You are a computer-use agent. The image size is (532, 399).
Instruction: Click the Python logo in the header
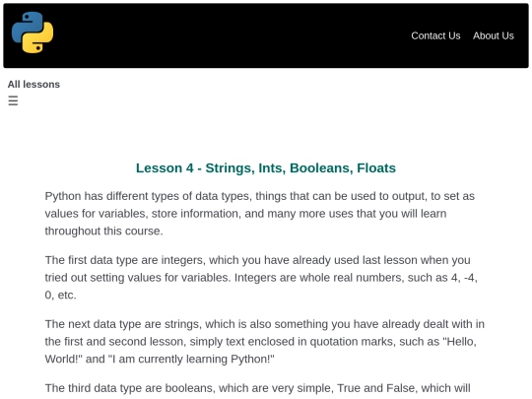coord(33,33)
